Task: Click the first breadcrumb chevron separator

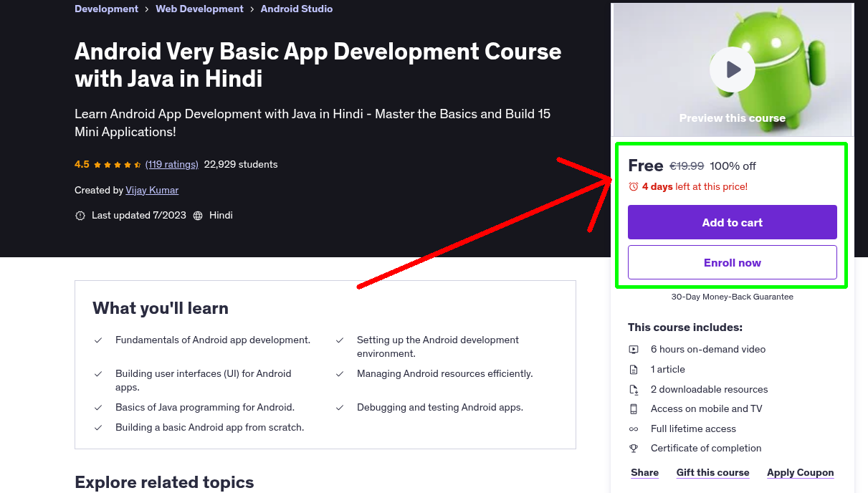Action: (147, 9)
